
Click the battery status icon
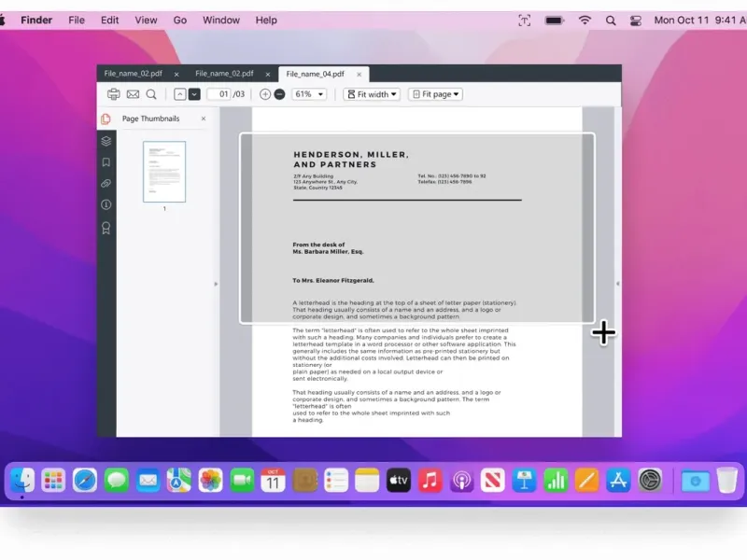click(x=555, y=21)
